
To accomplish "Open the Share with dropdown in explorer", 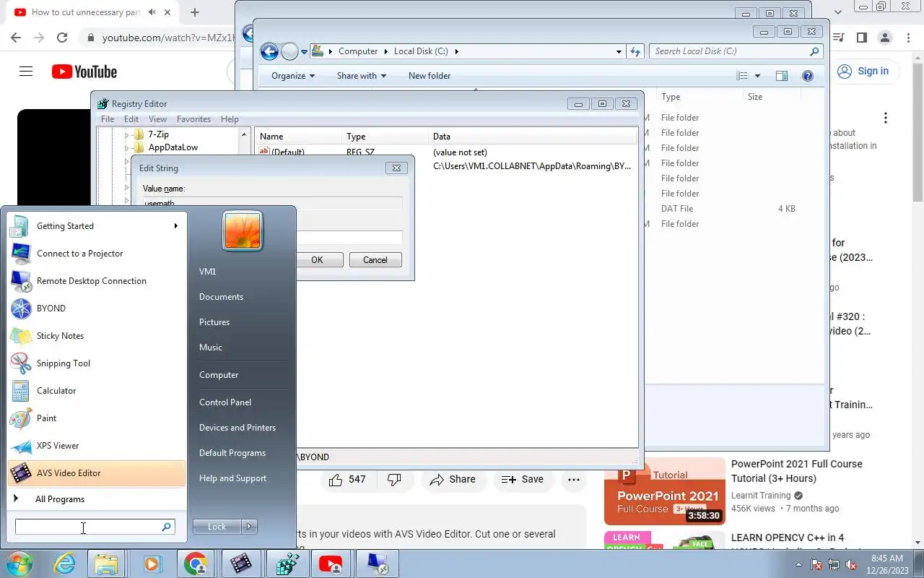I will pos(362,76).
